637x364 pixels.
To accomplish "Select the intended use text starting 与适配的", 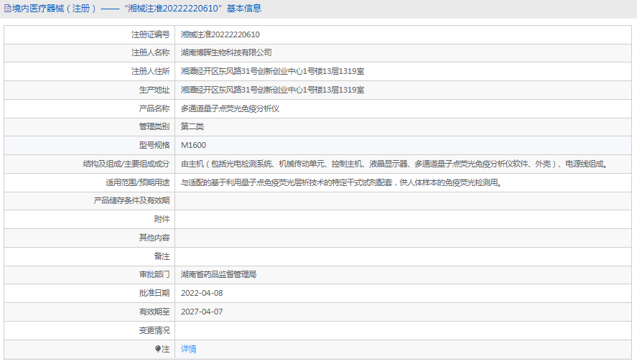I will [342, 183].
